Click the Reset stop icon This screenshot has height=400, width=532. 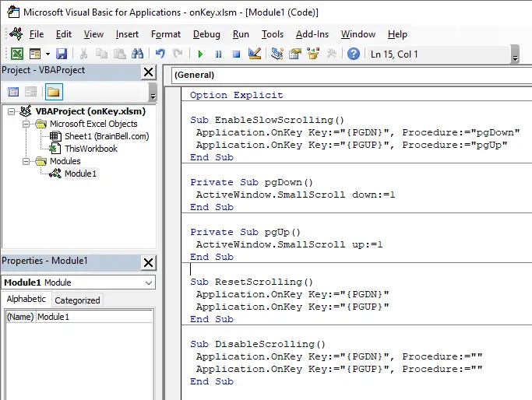(237, 54)
